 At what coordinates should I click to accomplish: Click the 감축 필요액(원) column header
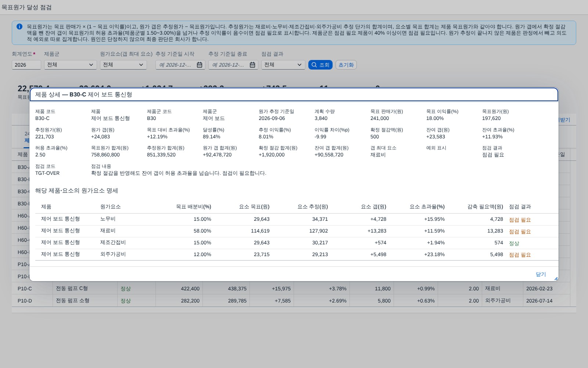485,207
